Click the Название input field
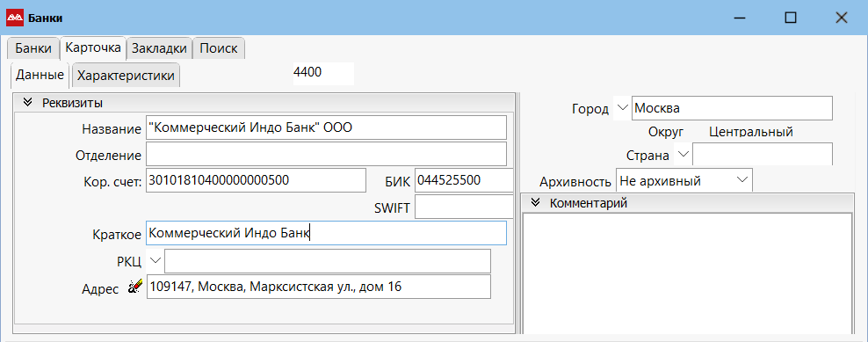This screenshot has width=868, height=342. coord(327,127)
